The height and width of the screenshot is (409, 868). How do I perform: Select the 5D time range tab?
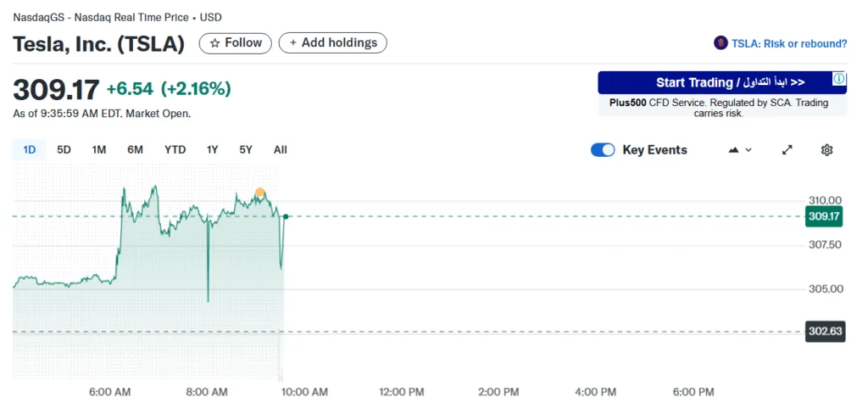click(64, 149)
